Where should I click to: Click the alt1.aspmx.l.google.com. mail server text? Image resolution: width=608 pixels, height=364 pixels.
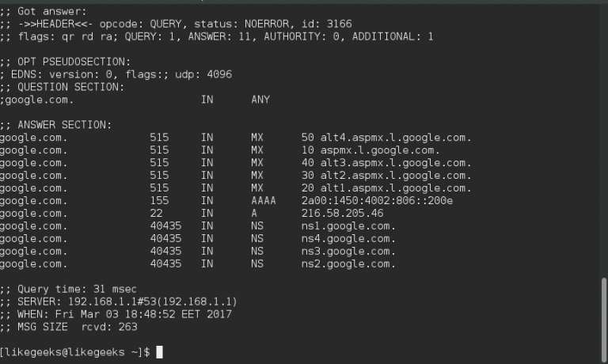[x=396, y=188]
